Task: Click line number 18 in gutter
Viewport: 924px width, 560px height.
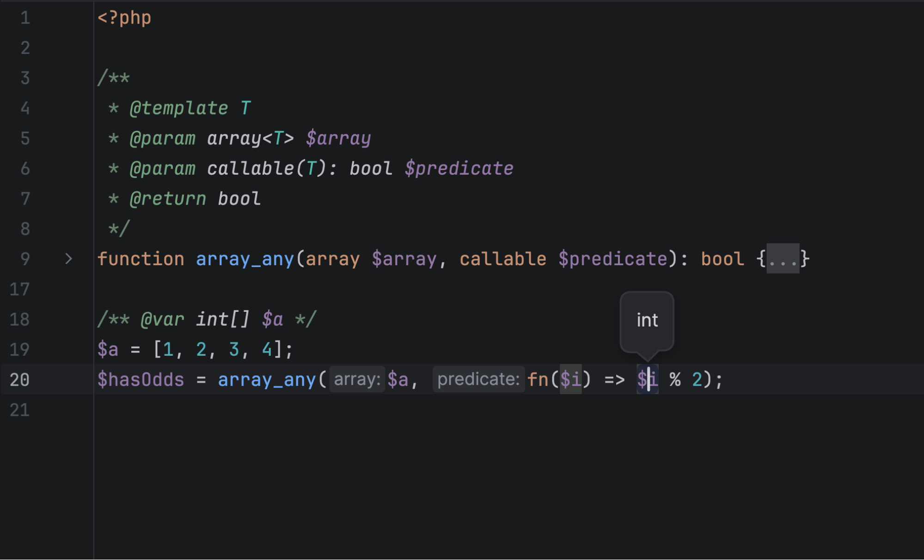Action: tap(19, 319)
